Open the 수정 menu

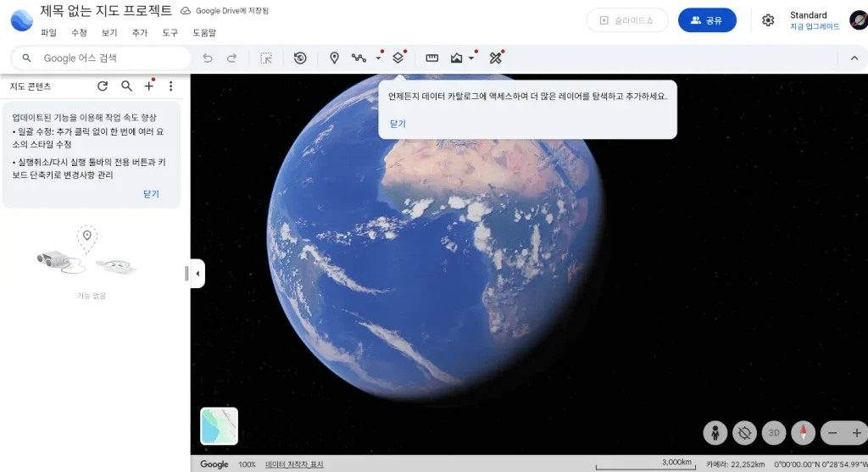(x=79, y=33)
